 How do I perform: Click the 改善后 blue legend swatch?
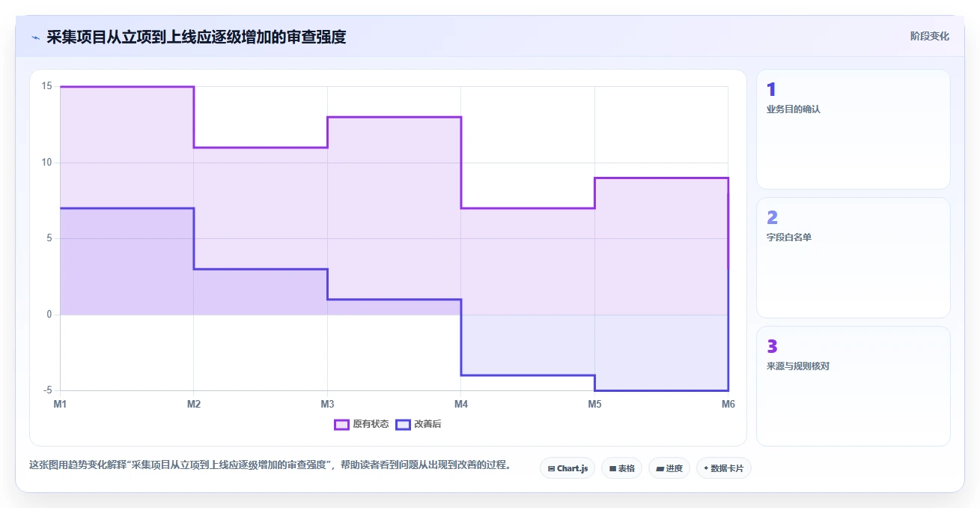pyautogui.click(x=403, y=424)
